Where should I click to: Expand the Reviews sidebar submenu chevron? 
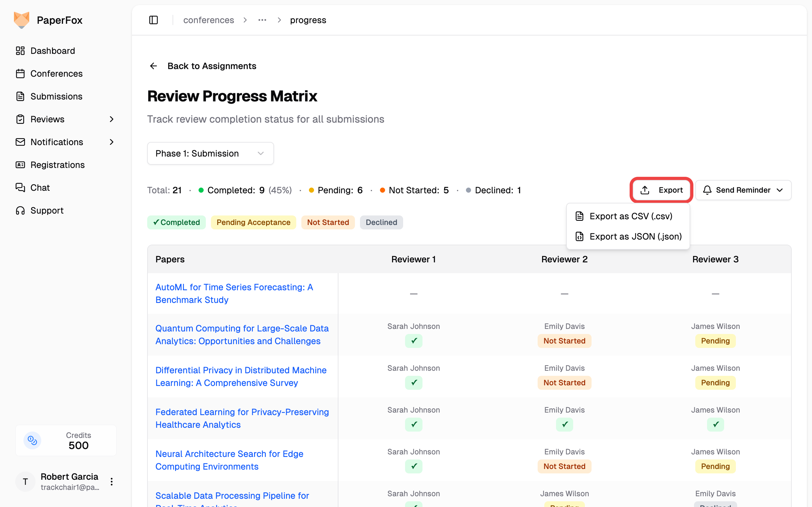(112, 119)
